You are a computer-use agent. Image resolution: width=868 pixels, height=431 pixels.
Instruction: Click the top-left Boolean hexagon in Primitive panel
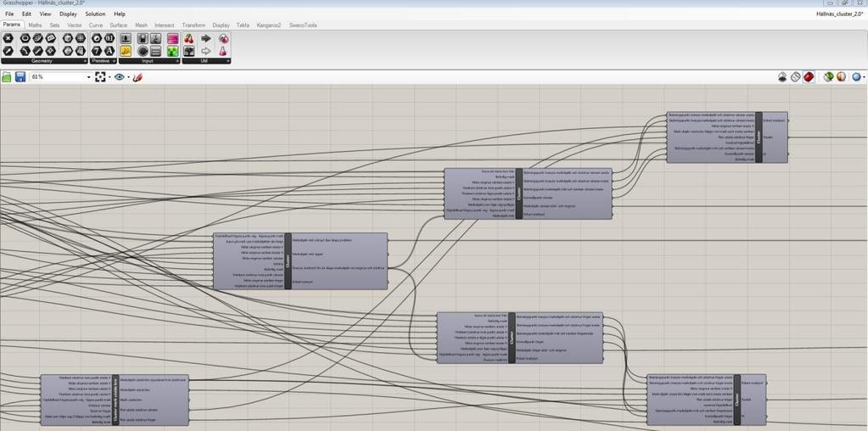(97, 38)
